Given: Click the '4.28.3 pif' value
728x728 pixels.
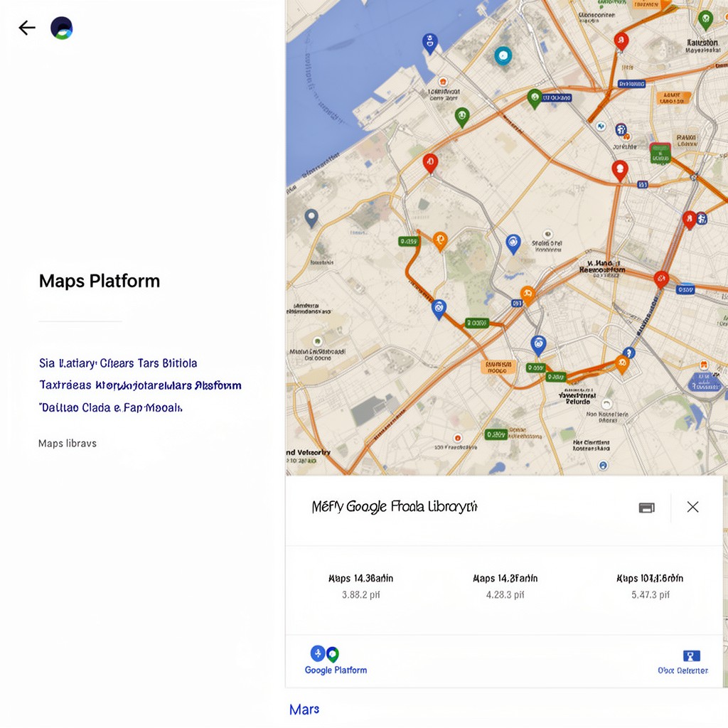Looking at the screenshot, I should 505,595.
